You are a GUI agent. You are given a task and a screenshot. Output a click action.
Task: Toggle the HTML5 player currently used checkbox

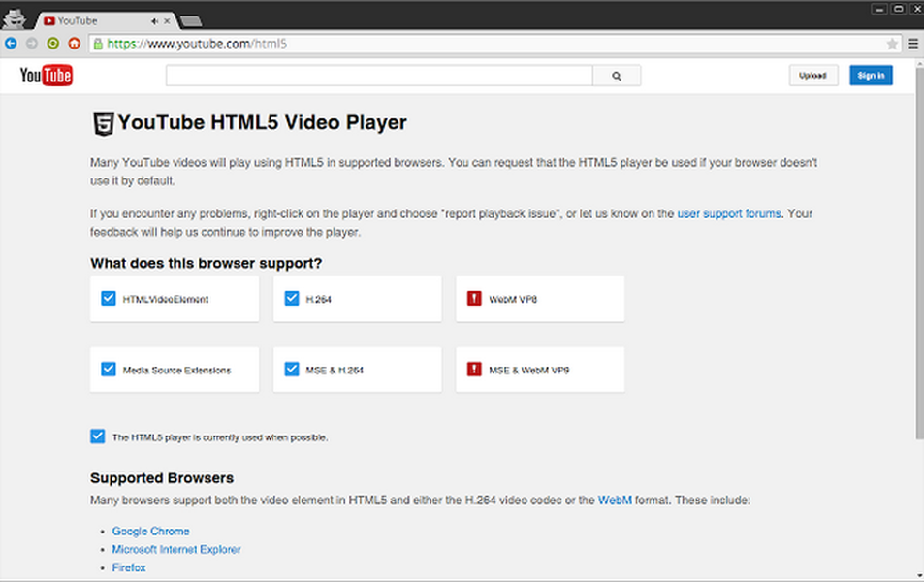[x=98, y=436]
